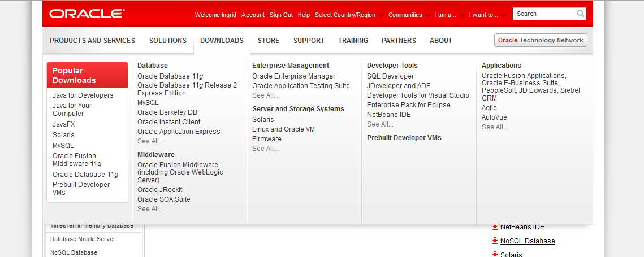The height and width of the screenshot is (257, 644).
Task: Click See All under Middleware
Action: tap(150, 209)
